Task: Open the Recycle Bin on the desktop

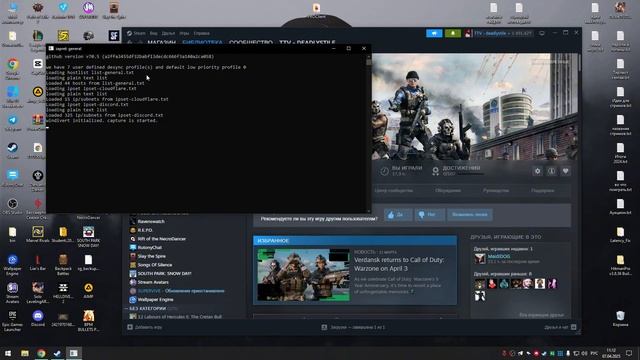Action: (x=620, y=318)
